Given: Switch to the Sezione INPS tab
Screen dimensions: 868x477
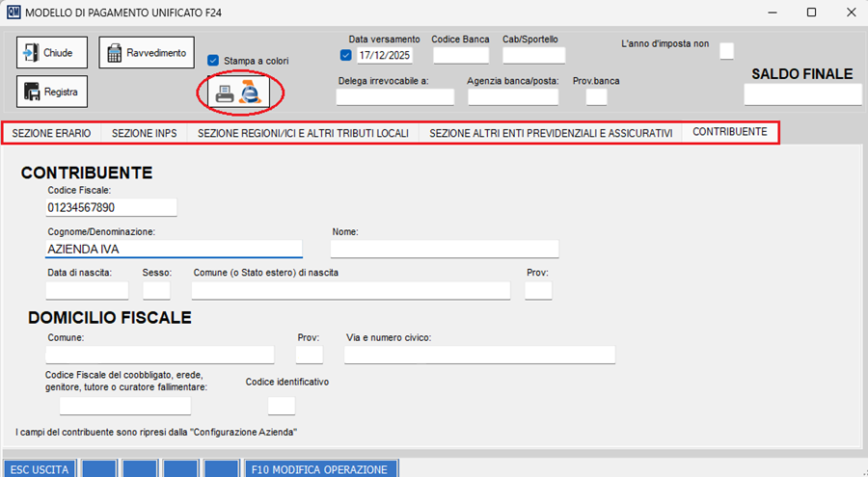Looking at the screenshot, I should pyautogui.click(x=144, y=133).
